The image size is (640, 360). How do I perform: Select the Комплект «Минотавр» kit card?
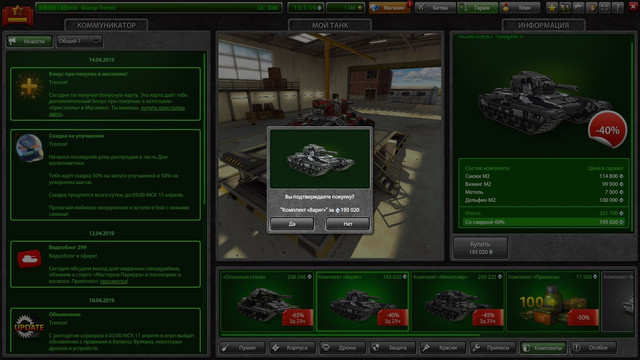pyautogui.click(x=458, y=302)
